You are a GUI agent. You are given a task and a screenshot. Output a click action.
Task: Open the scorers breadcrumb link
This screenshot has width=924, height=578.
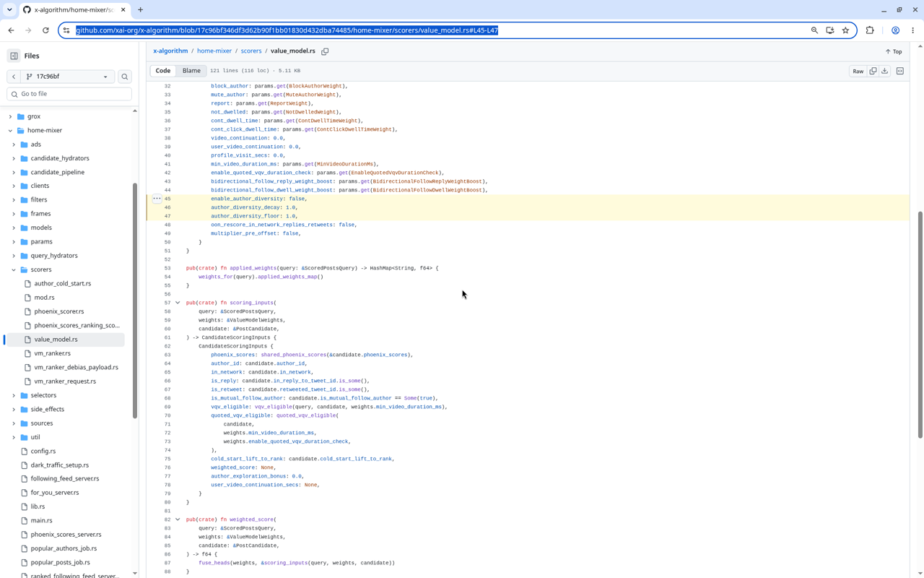click(x=251, y=51)
